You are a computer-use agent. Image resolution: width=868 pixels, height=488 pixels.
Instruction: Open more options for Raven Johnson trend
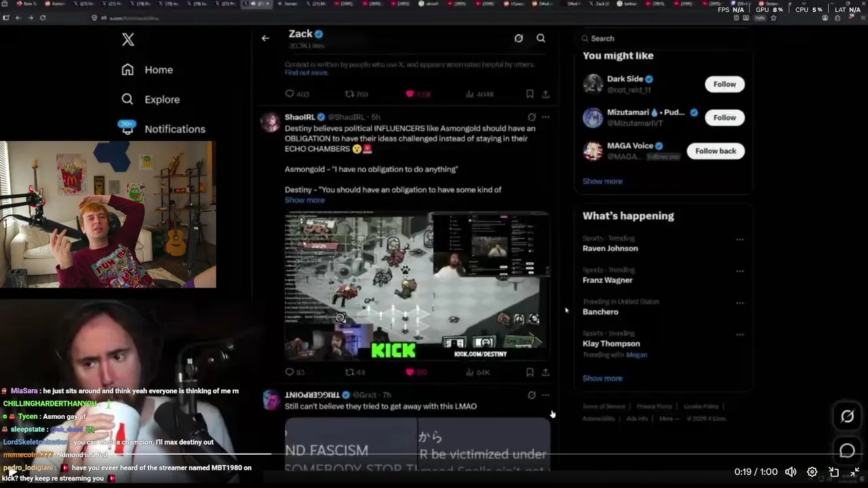(740, 239)
